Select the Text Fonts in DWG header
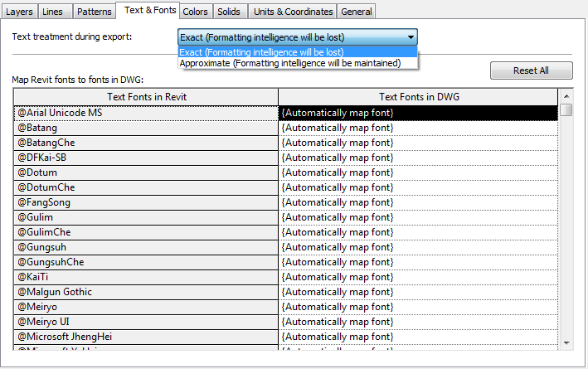This screenshot has width=588, height=369. point(419,97)
